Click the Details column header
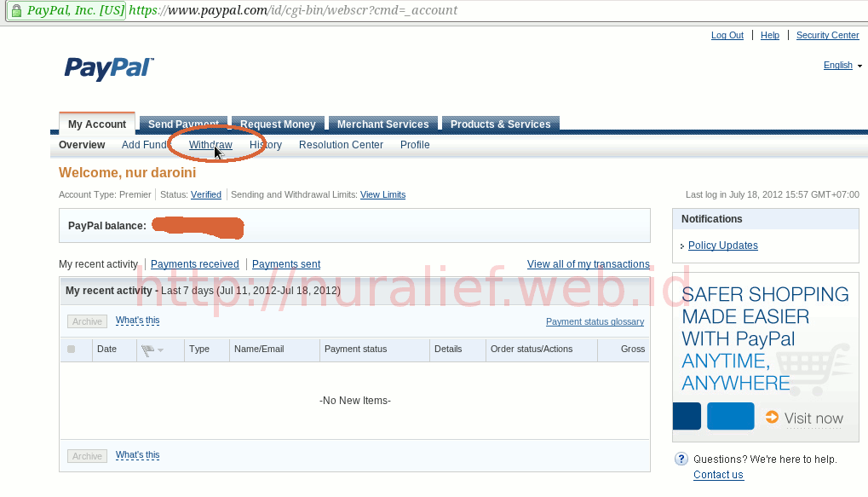The height and width of the screenshot is (497, 868). pos(448,349)
